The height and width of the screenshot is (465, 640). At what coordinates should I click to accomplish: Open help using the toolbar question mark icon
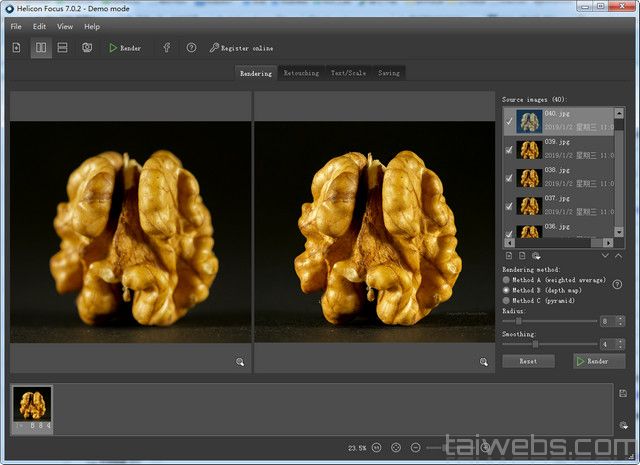(191, 48)
